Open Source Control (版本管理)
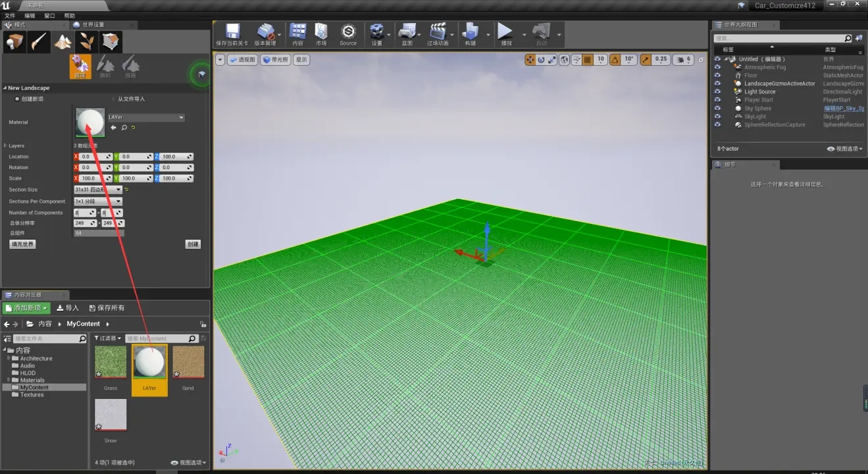868x474 pixels. tap(265, 34)
